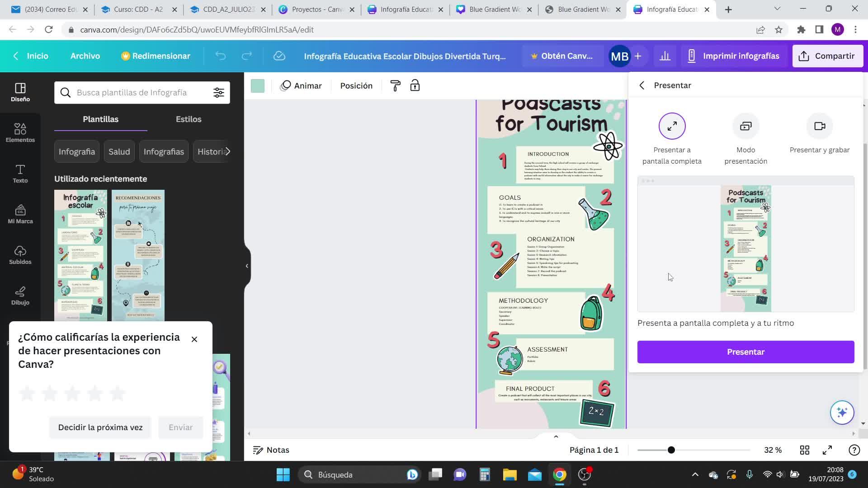Open template search filter options
Screen dimensions: 868x488
coord(218,93)
